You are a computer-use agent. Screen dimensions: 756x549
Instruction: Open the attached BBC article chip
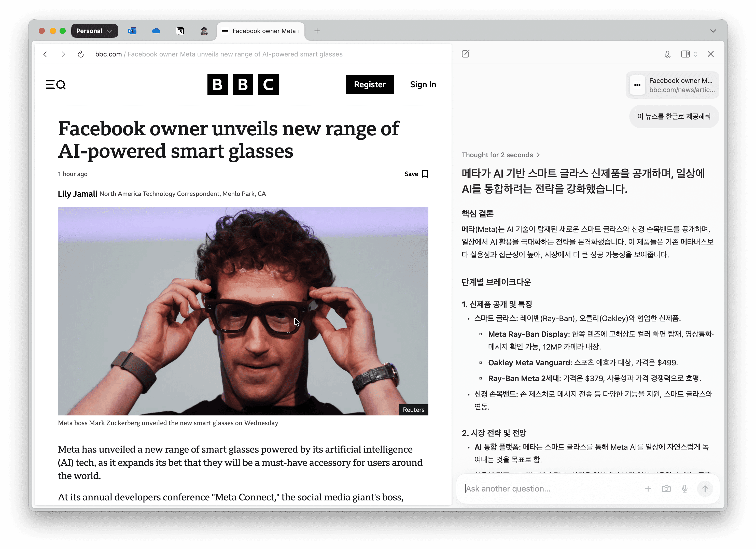click(x=672, y=85)
